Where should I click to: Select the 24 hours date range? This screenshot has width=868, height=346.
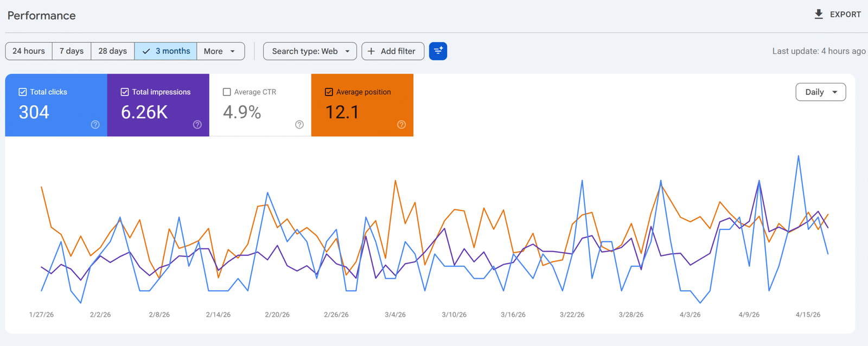pos(29,51)
